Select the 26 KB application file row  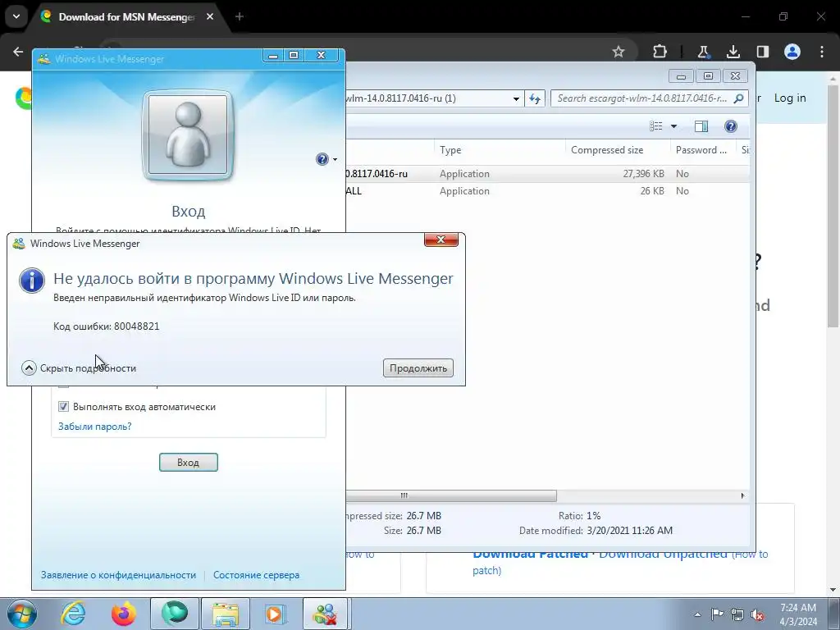547,190
